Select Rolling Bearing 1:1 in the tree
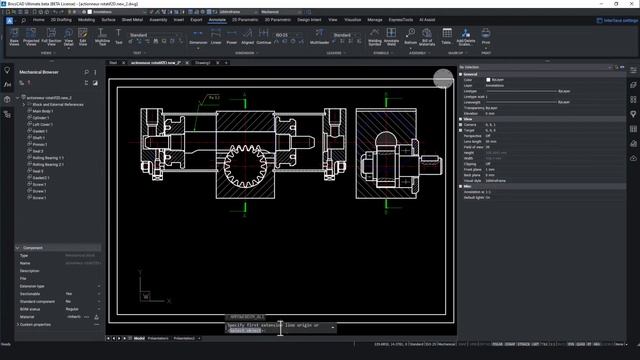The image size is (640, 360). pos(48,158)
